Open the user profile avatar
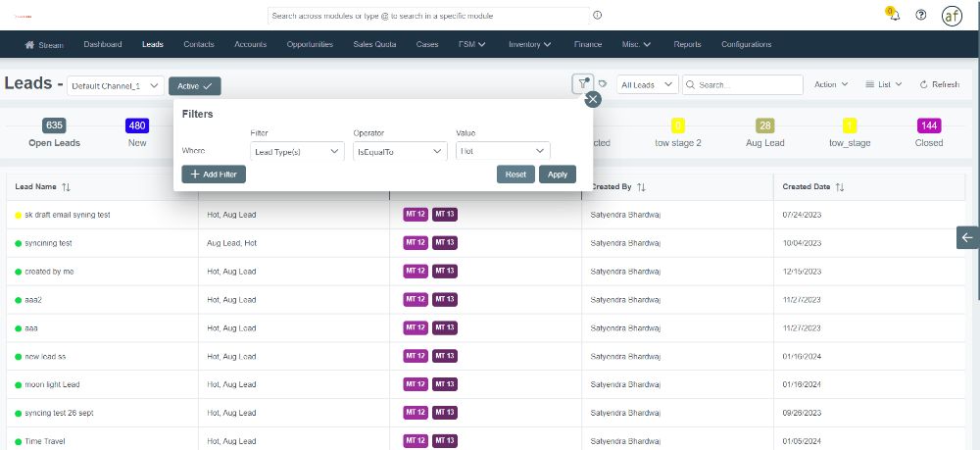The height and width of the screenshot is (450, 980). click(x=952, y=16)
